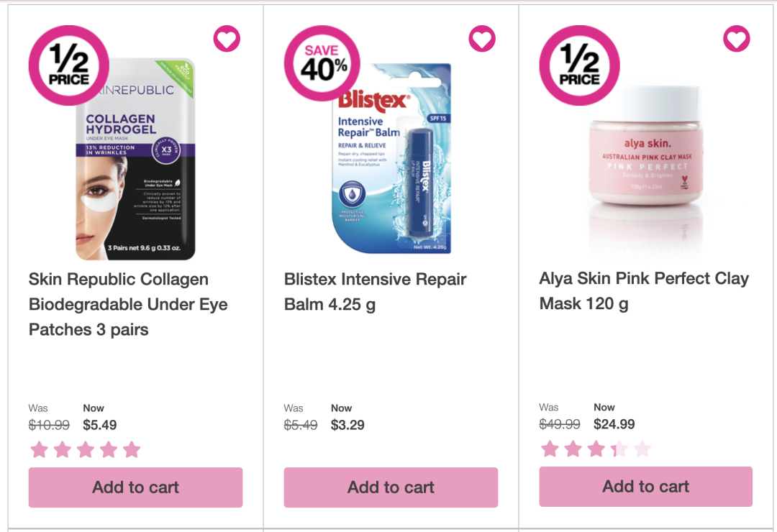Add Alya Skin Pink Perfect mask to cart
The image size is (777, 532).
coord(645,487)
